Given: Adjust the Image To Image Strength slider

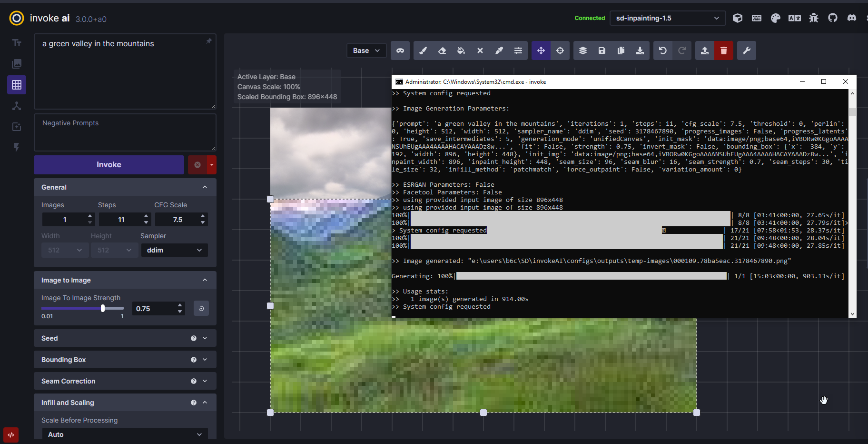Looking at the screenshot, I should pos(102,308).
